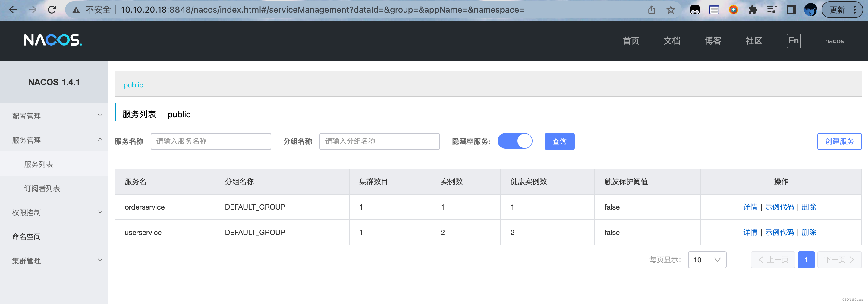Image resolution: width=868 pixels, height=304 pixels.
Task: Go back with browser back arrow
Action: [x=13, y=10]
